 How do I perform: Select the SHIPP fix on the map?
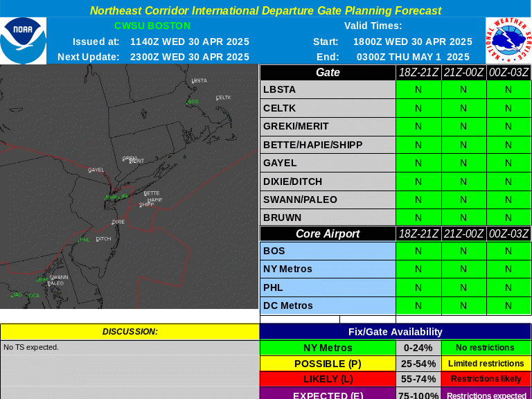pos(146,204)
